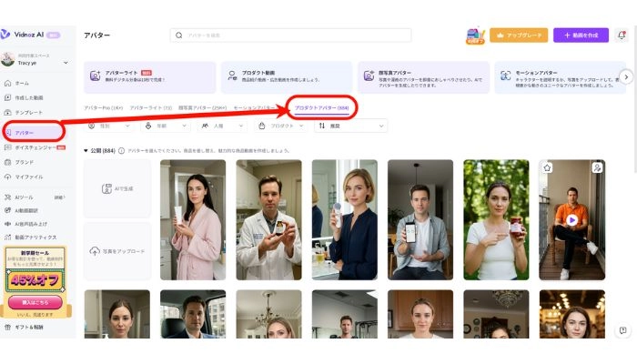Click the help icon at the bottom right
The height and width of the screenshot is (364, 637).
[622, 330]
